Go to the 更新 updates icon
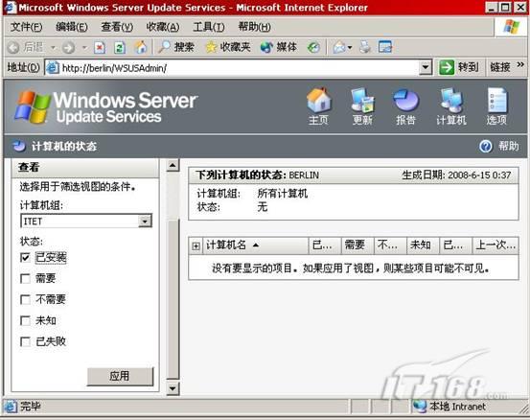The image size is (530, 420). point(362,101)
